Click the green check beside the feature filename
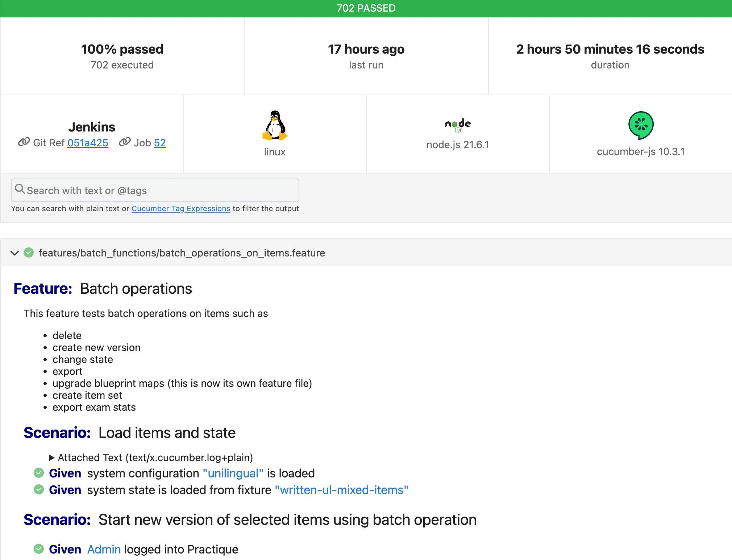Screen dimensions: 732x560 click(x=29, y=252)
